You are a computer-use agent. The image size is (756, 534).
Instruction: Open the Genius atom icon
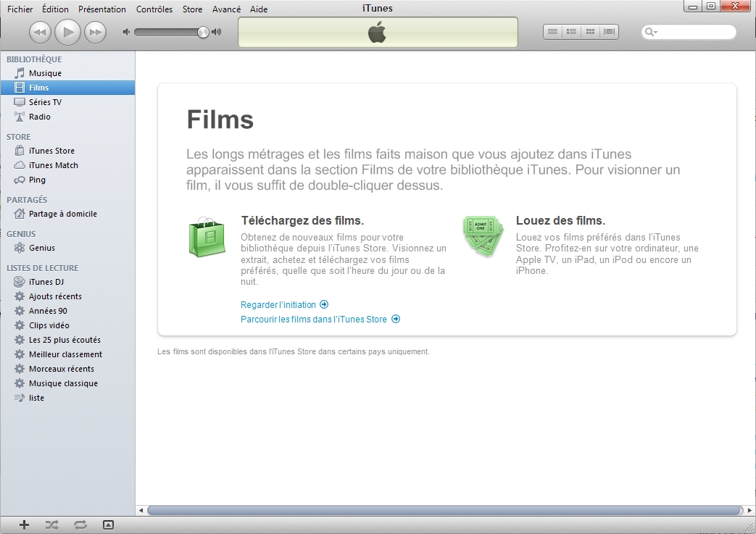point(20,248)
